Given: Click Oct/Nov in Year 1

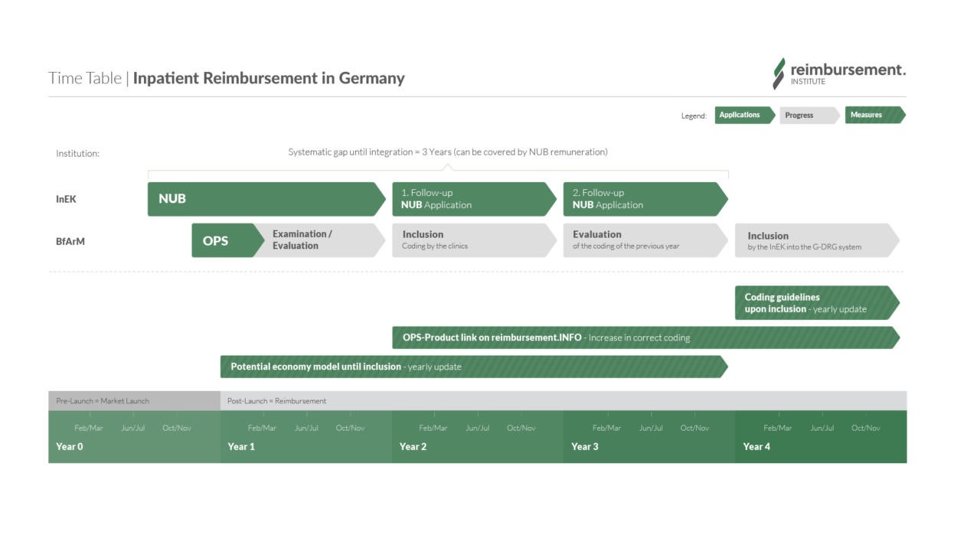Looking at the screenshot, I should coord(351,429).
